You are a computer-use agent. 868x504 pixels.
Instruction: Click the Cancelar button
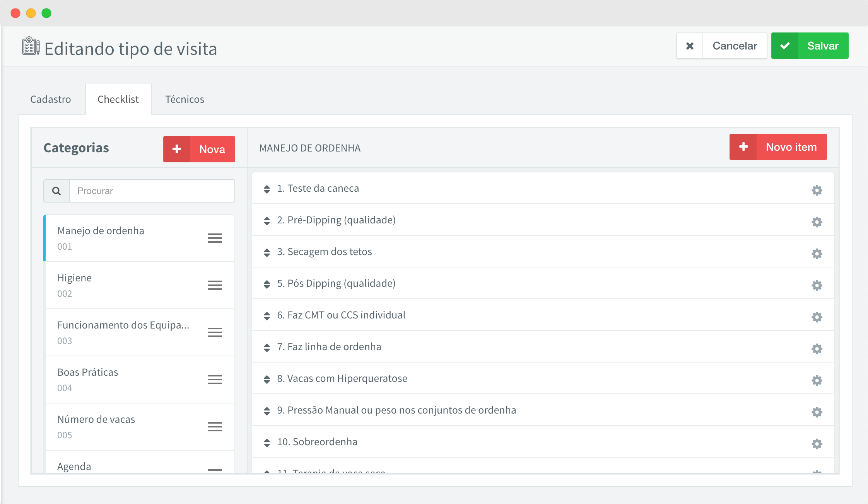734,46
